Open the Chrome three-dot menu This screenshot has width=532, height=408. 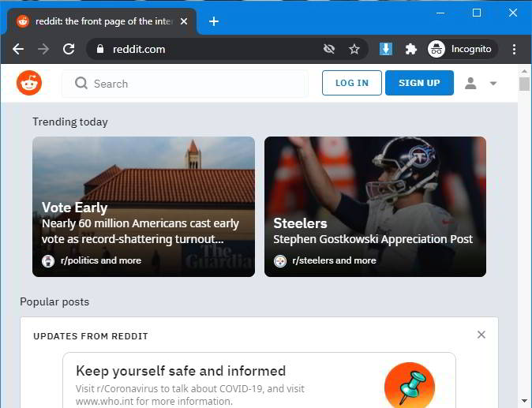pos(514,49)
